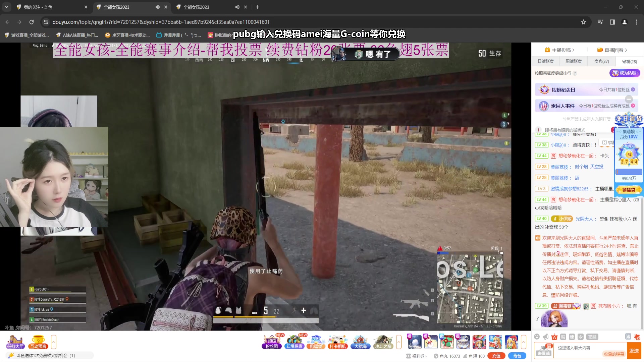Open 收藏的弹幕 saved danmaku
Screen dimensions: 644x362
click(614, 354)
